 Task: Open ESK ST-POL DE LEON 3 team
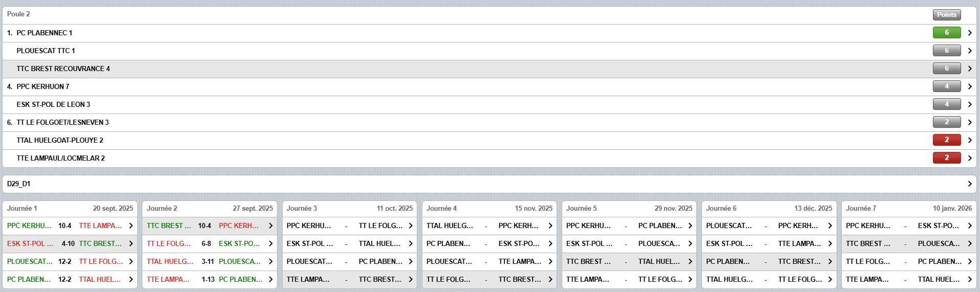pos(53,104)
